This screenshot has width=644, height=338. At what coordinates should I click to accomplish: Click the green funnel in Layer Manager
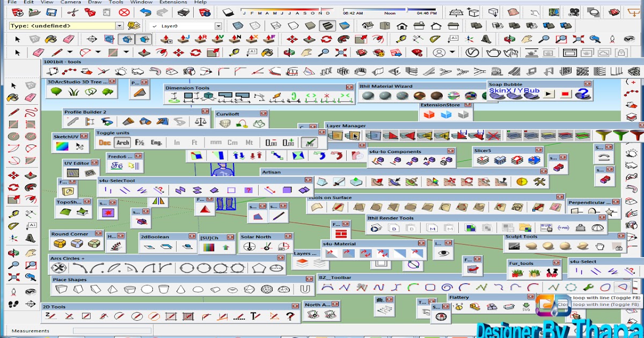coord(621,135)
